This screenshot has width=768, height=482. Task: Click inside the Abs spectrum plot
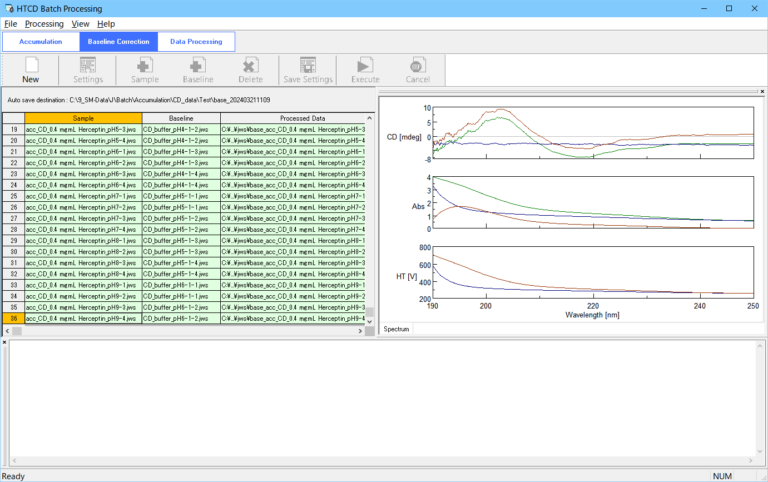click(x=593, y=202)
